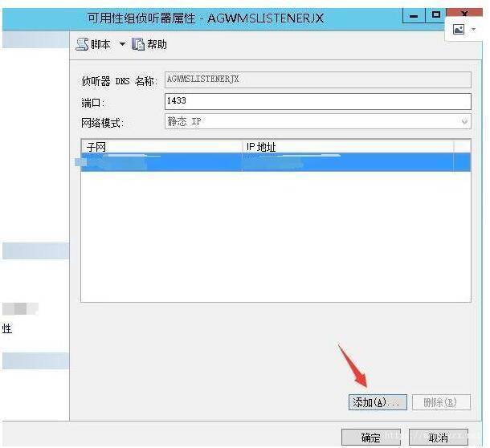This screenshot has height=448, width=490.
Task: Confirm with the 确定 OK button
Action: (x=371, y=437)
